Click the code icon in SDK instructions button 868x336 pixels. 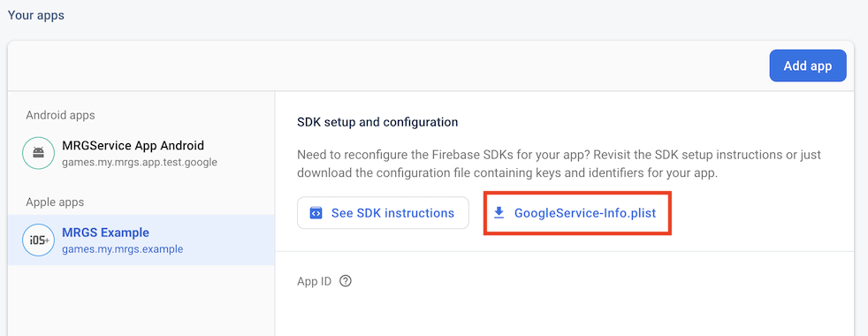[316, 213]
